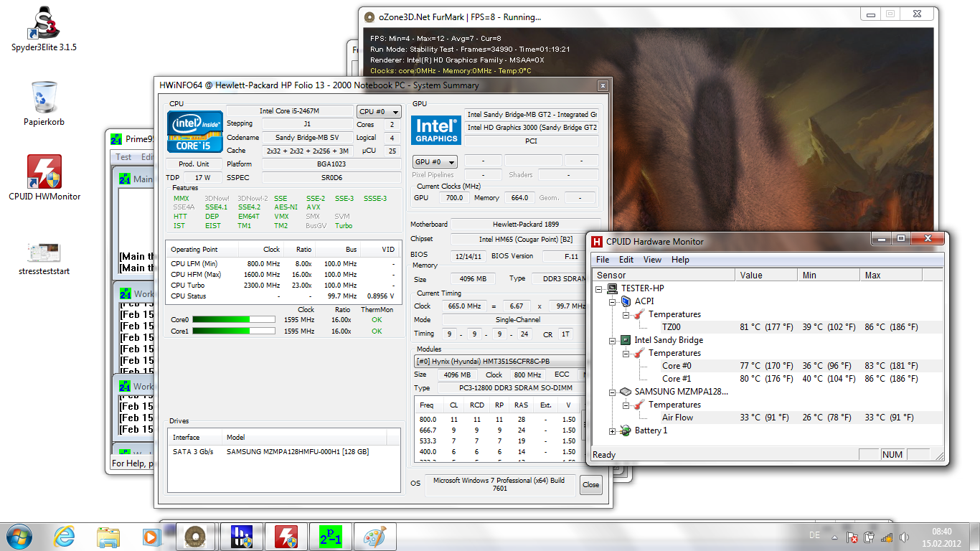Open the taskbar clock showing 08:40
The width and height of the screenshot is (980, 551).
941,537
